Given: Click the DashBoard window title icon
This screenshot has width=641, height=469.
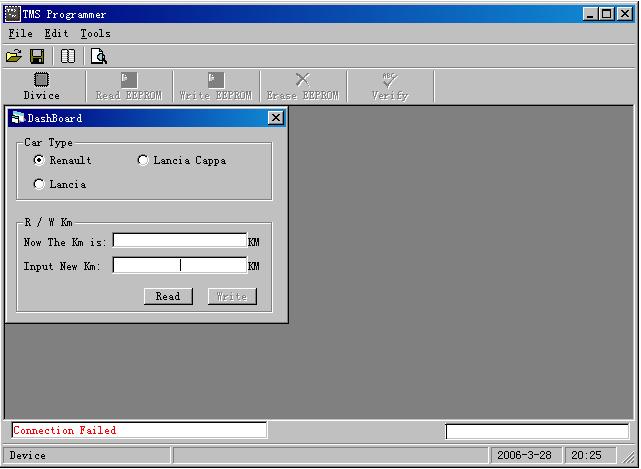Looking at the screenshot, I should [18, 118].
